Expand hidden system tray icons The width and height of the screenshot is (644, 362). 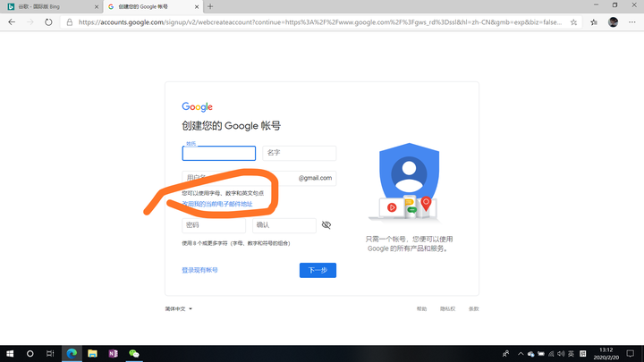pos(521,353)
